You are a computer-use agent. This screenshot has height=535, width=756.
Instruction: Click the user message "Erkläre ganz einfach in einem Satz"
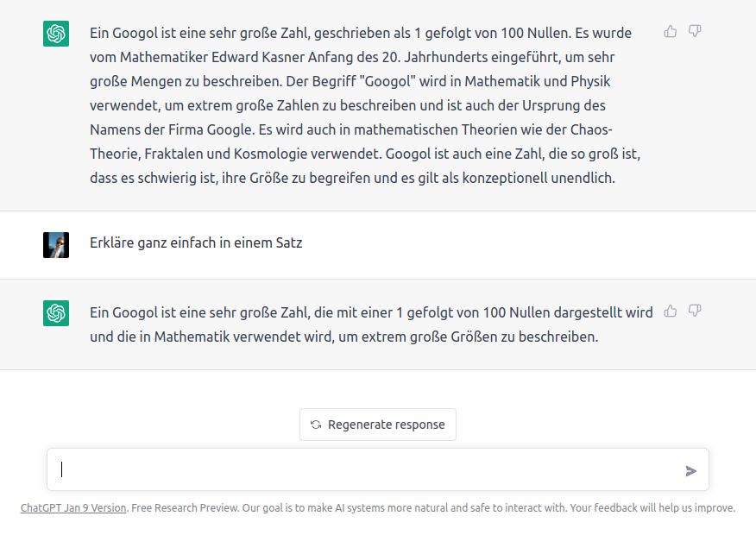pos(196,243)
